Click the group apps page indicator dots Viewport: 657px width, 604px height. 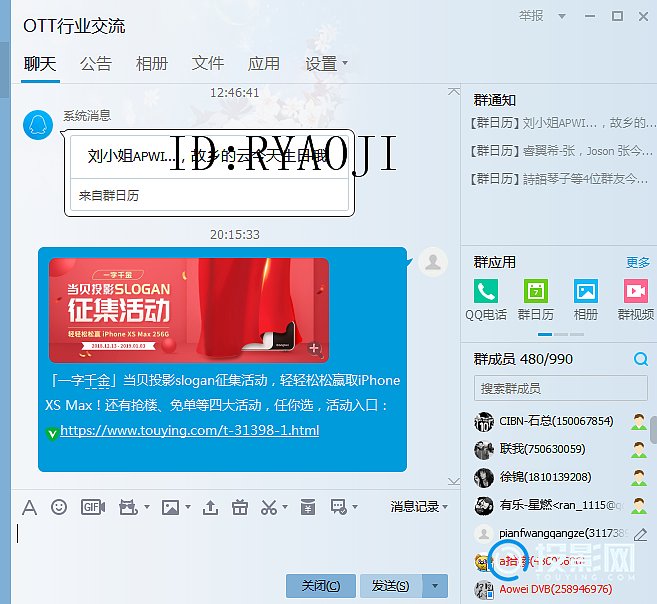[x=561, y=334]
